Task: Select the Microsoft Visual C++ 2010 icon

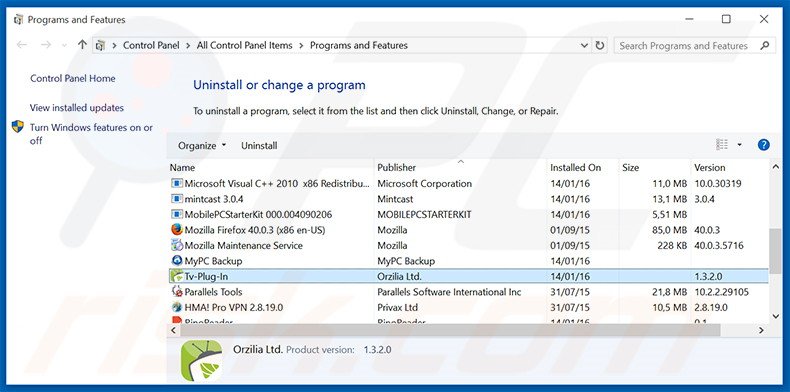Action: tap(177, 183)
